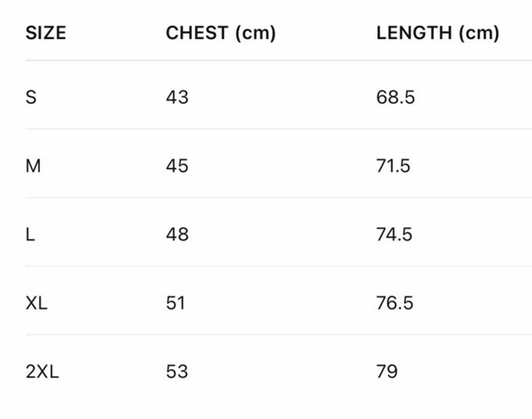This screenshot has width=532, height=419.
Task: Select the L size row label
Action: (30, 235)
